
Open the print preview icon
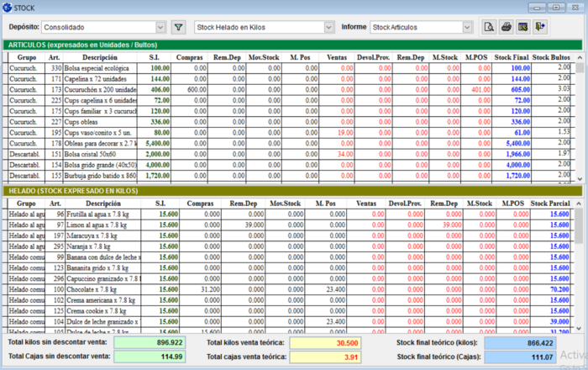click(490, 27)
